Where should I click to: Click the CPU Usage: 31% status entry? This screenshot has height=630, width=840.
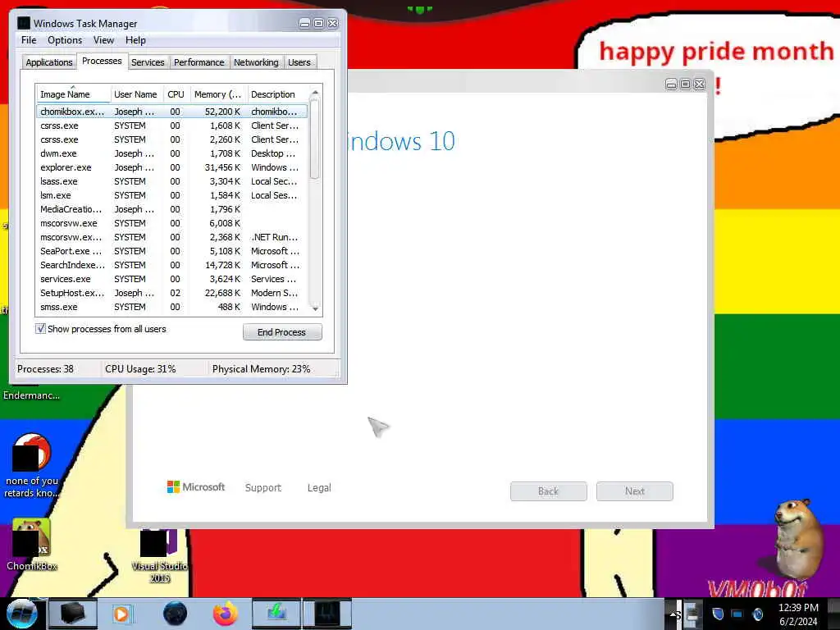[140, 369]
